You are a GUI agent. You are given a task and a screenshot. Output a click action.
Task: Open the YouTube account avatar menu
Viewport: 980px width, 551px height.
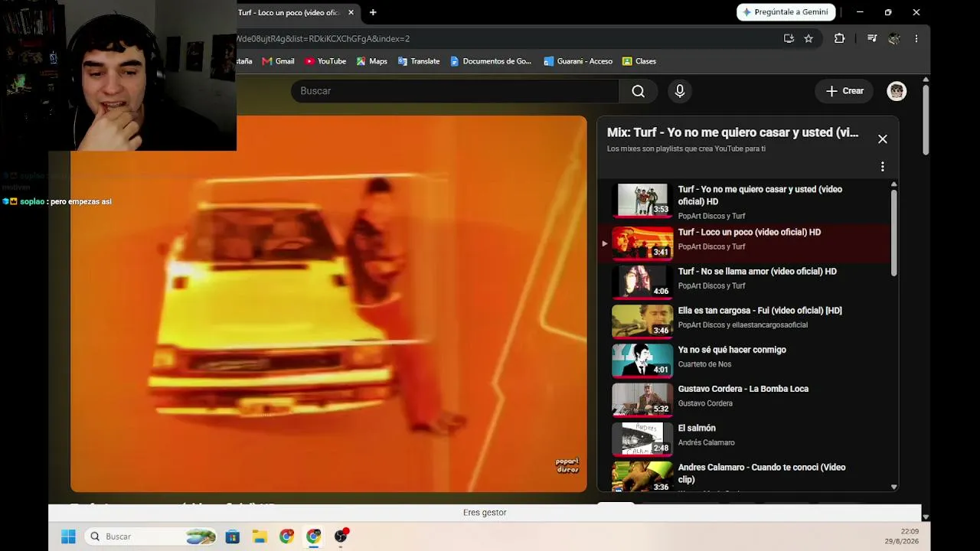(x=897, y=91)
